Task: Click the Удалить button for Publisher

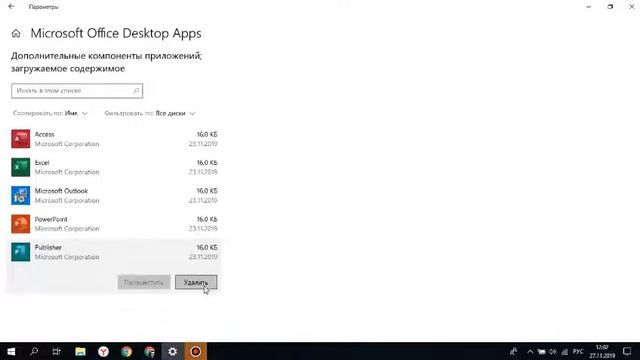Action: pyautogui.click(x=196, y=282)
